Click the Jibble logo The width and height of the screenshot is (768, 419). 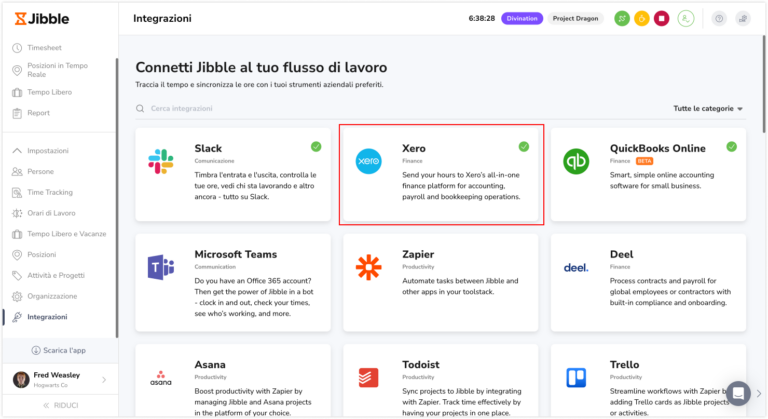(42, 19)
